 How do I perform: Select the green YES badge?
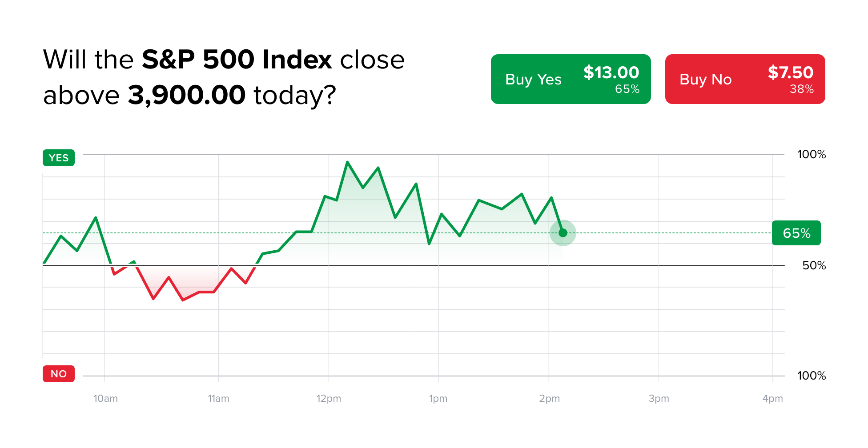tap(59, 158)
